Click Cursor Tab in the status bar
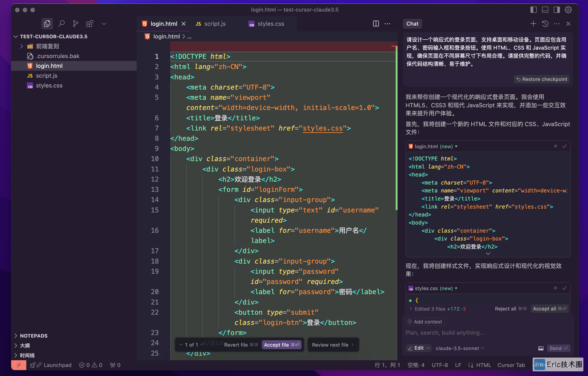Screen dimensions: 588x376 tap(511, 365)
